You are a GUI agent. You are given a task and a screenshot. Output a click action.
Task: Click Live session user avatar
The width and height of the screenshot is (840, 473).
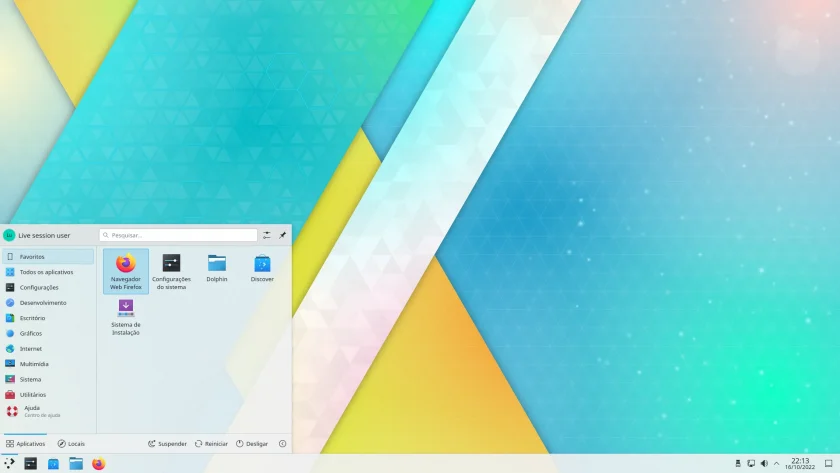click(x=9, y=235)
